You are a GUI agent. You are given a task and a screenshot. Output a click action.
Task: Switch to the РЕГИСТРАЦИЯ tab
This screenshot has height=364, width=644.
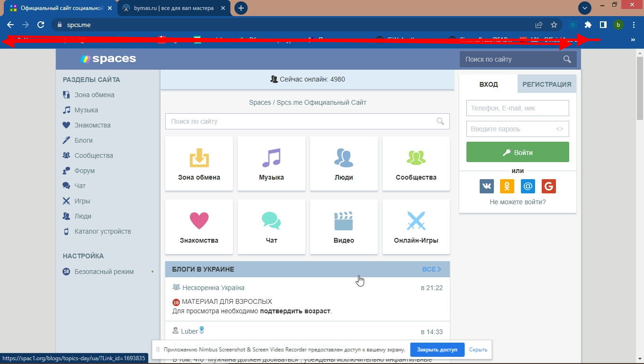tap(546, 84)
